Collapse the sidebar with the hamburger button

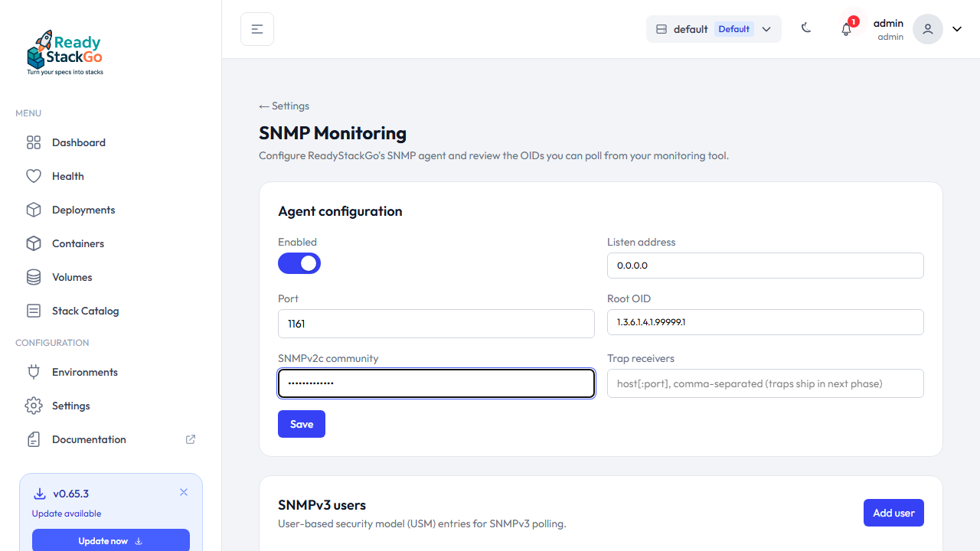[257, 29]
